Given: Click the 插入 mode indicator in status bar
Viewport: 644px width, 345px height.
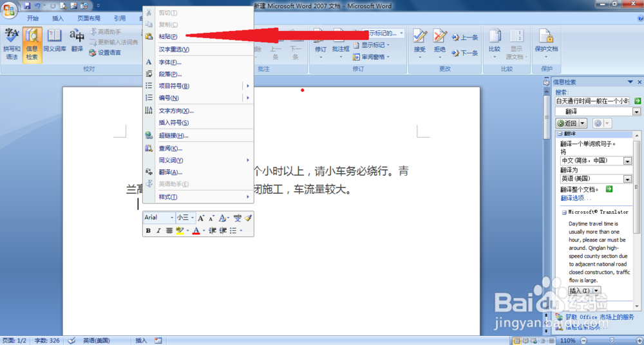Looking at the screenshot, I should coord(141,340).
